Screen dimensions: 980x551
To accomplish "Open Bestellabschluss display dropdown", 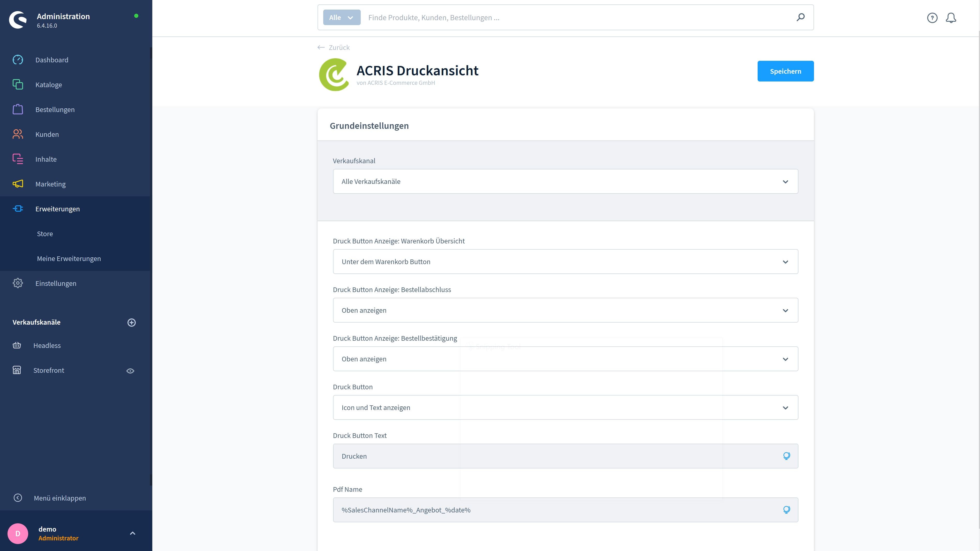I will click(565, 310).
